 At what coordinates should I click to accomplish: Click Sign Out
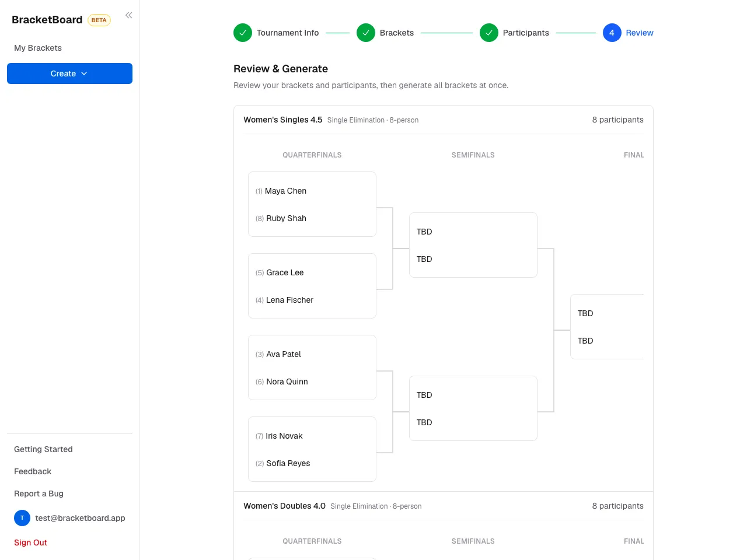coord(30,542)
